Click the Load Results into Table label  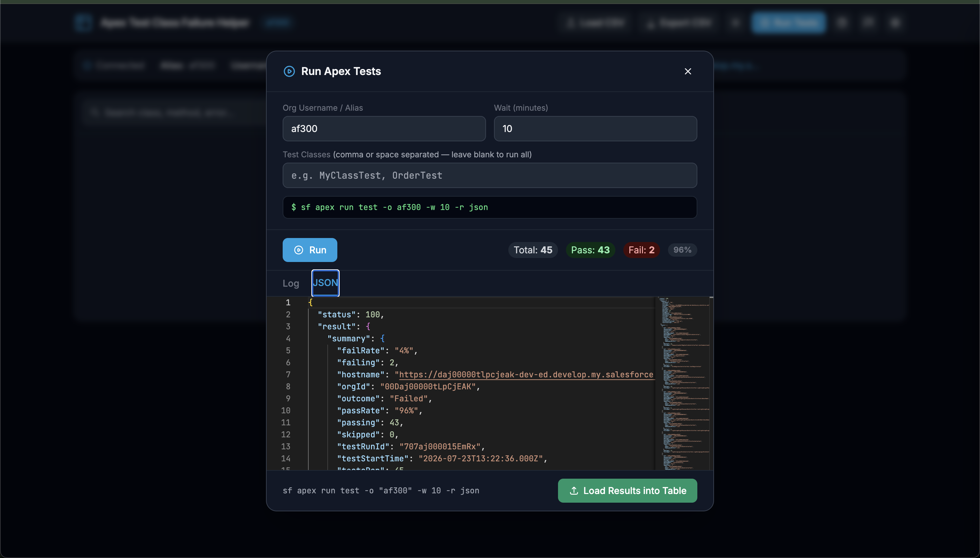point(634,491)
